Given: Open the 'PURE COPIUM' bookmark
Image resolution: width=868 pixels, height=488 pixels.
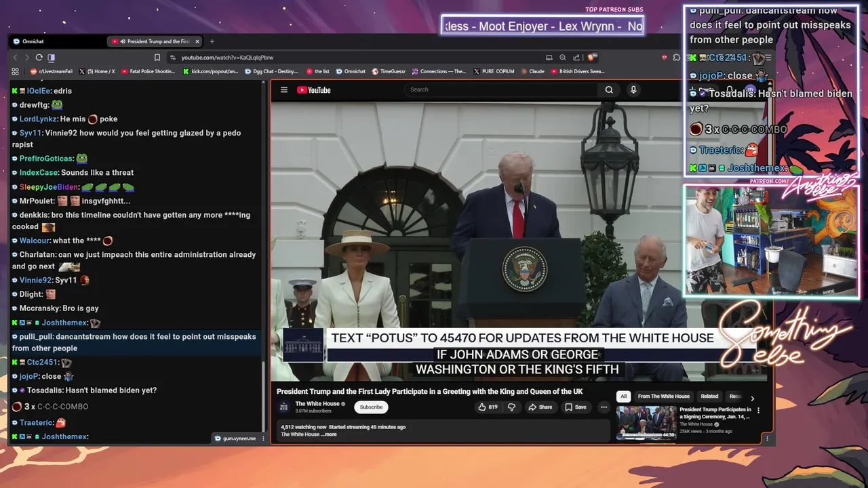Looking at the screenshot, I should click(x=494, y=71).
